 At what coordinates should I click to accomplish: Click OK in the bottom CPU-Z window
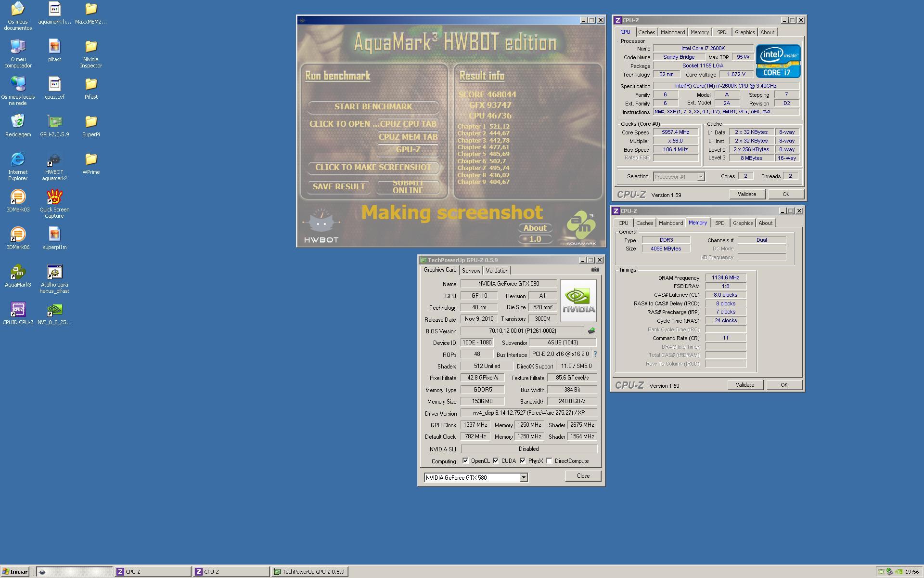point(783,385)
